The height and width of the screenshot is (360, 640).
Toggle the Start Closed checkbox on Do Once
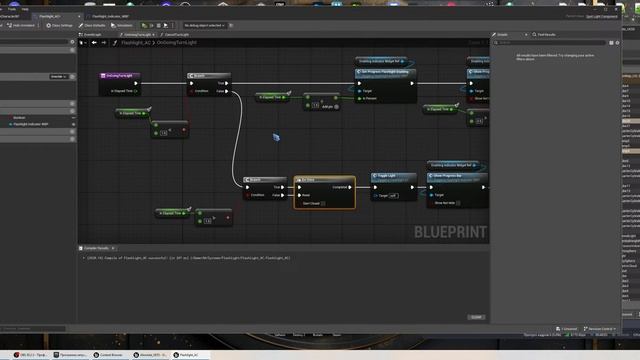click(x=323, y=203)
